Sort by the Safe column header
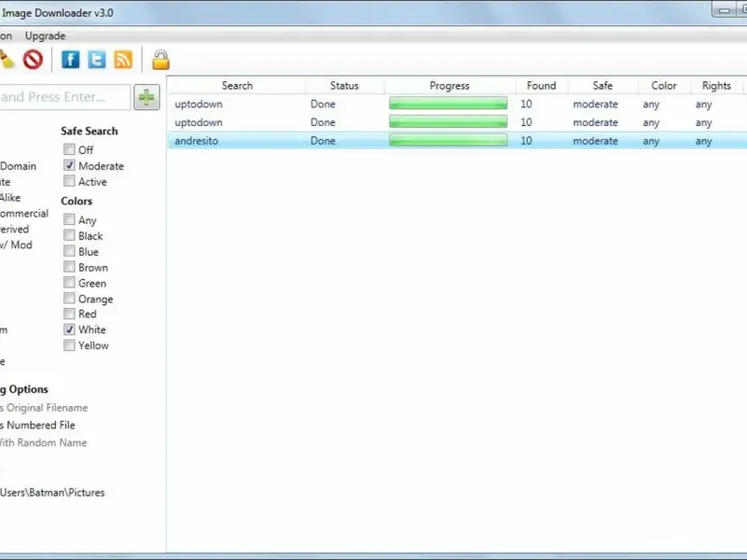Image resolution: width=747 pixels, height=560 pixels. (x=602, y=86)
